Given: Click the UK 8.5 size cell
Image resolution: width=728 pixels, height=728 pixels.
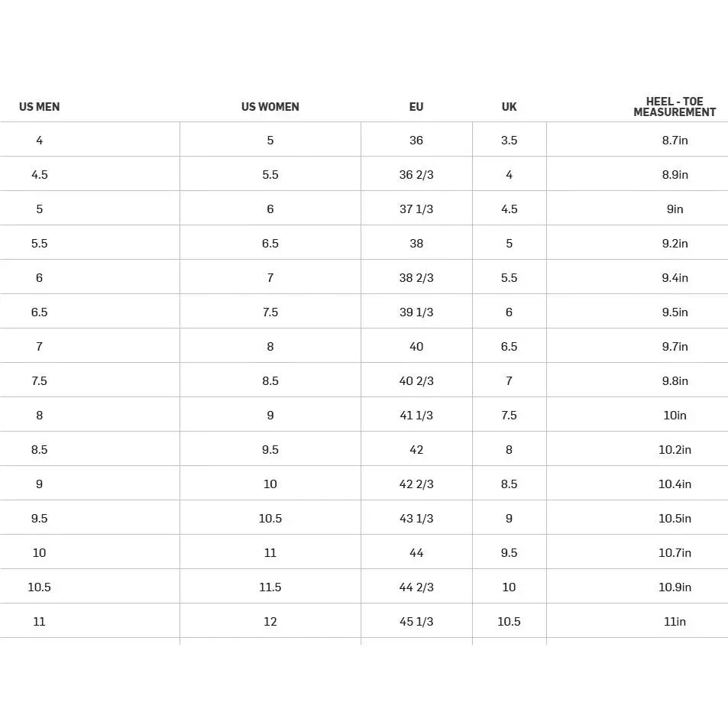Looking at the screenshot, I should pos(509,484).
